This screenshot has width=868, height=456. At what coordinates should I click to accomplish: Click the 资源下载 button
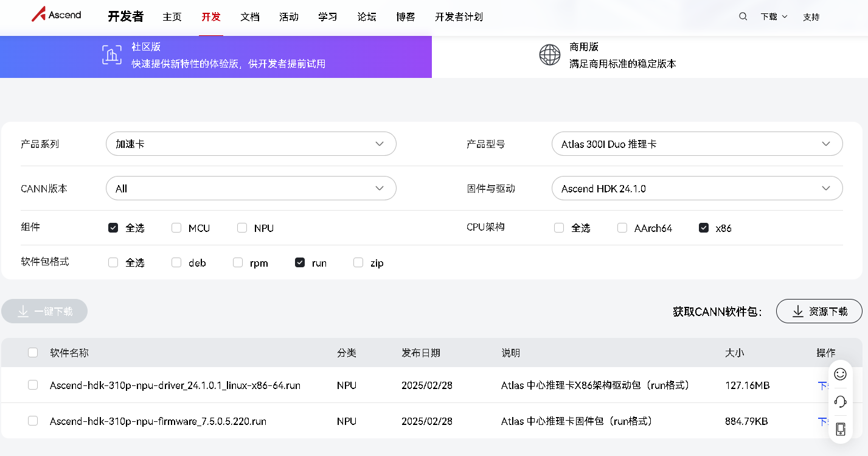pyautogui.click(x=819, y=311)
